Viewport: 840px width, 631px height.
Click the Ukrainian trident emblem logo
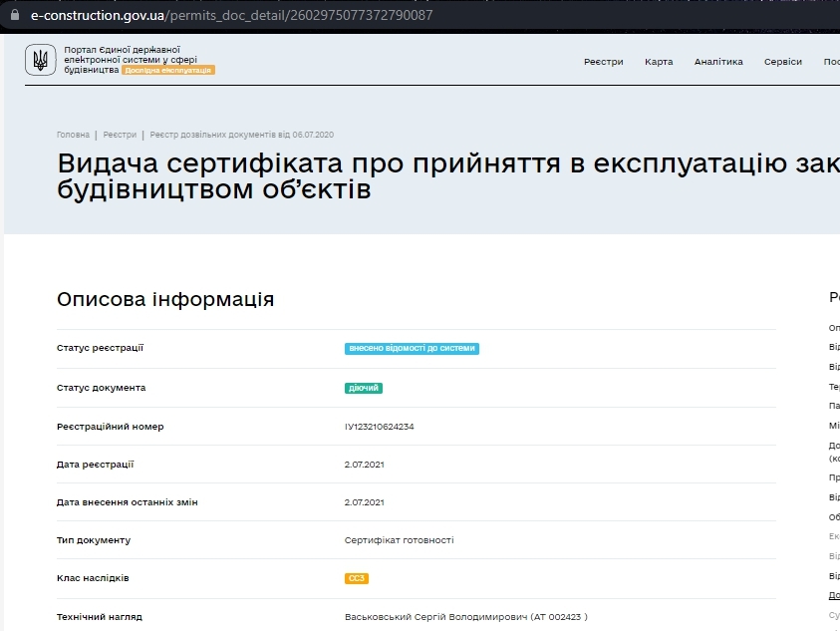point(40,60)
